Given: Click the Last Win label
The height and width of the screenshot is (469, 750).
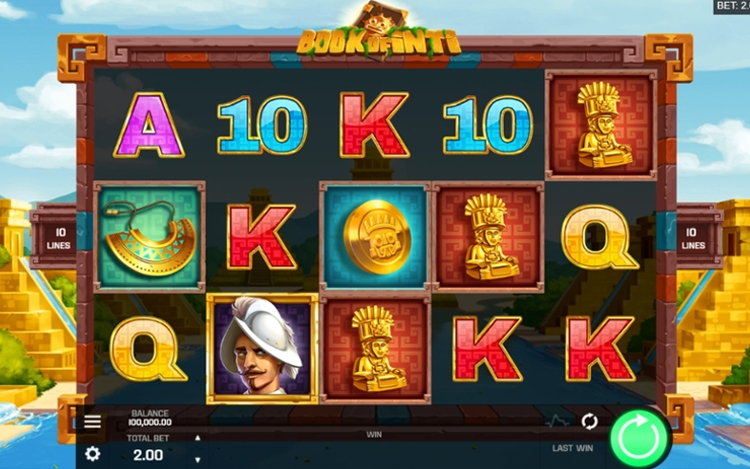Looking at the screenshot, I should 573,448.
